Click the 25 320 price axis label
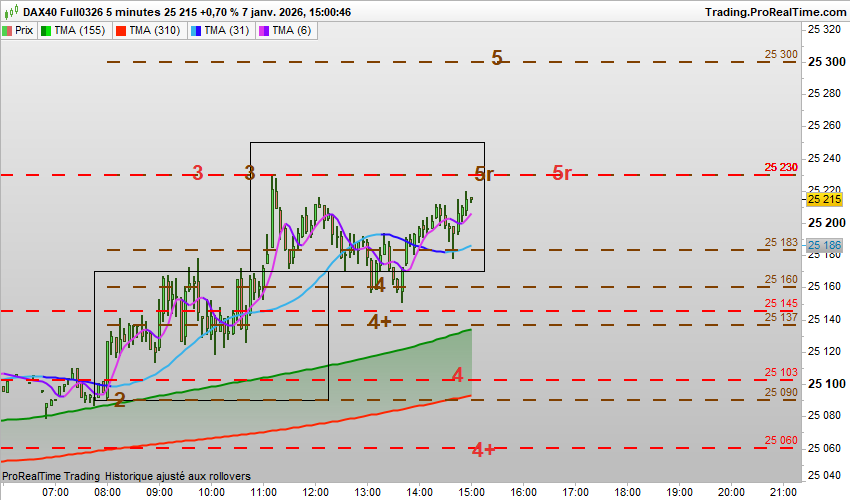The height and width of the screenshot is (500, 850). click(x=824, y=30)
